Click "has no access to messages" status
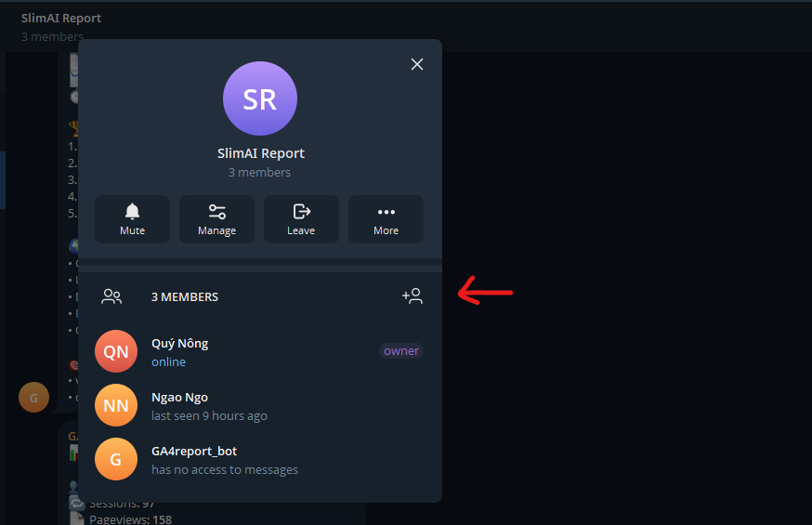Screen dimensions: 812x525 225,469
